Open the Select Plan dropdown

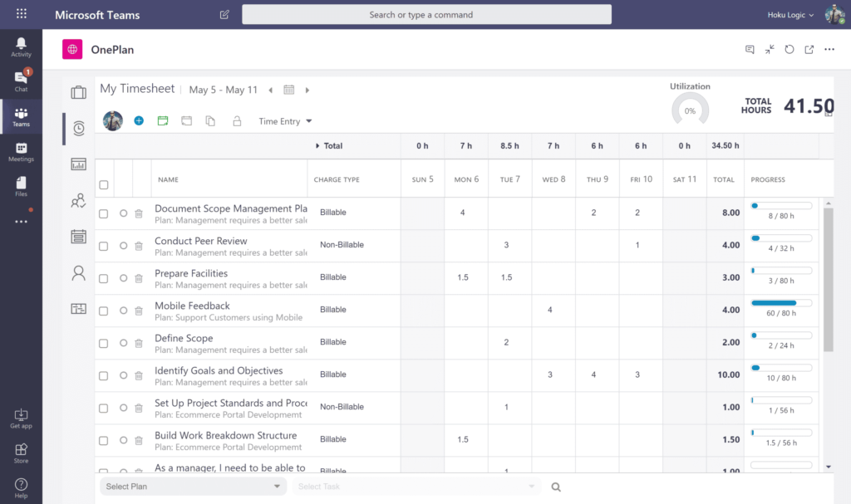click(x=193, y=487)
